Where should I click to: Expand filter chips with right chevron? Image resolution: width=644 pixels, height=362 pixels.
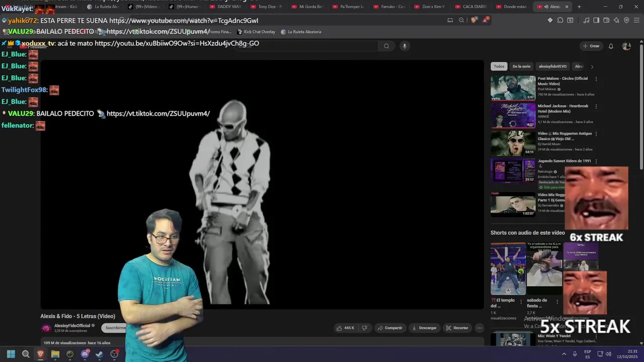click(x=592, y=66)
